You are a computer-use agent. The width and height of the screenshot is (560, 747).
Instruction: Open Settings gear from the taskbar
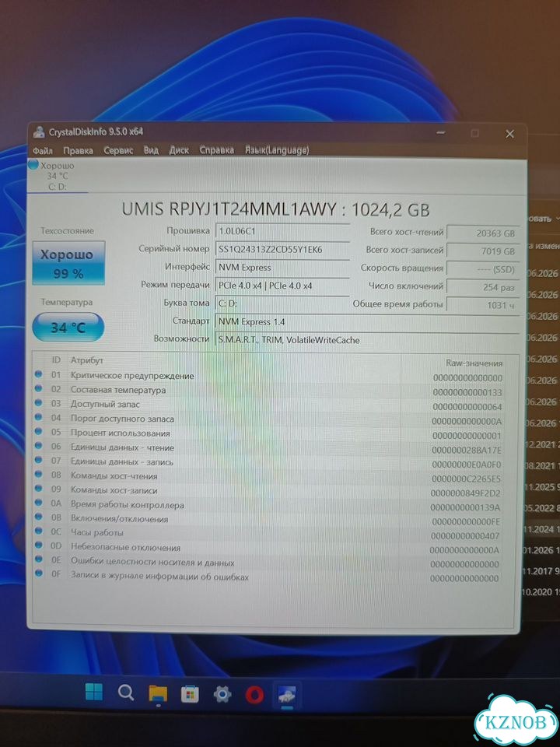coord(222,695)
